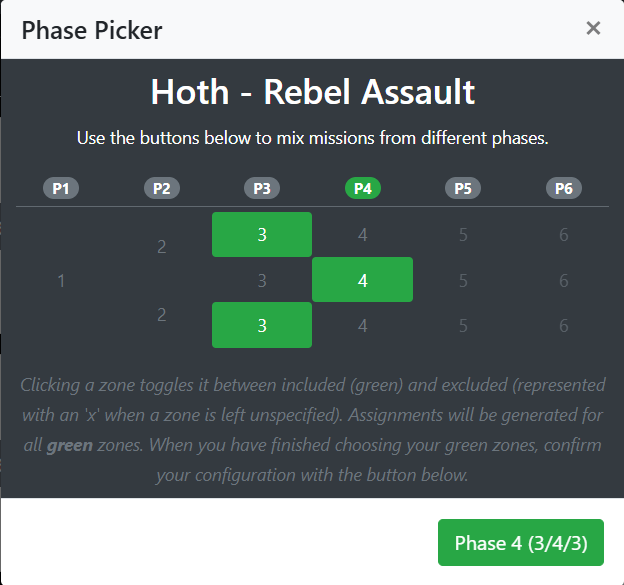The width and height of the screenshot is (624, 585).
Task: Toggle the lower zone 2 in P2 column
Action: tap(161, 314)
